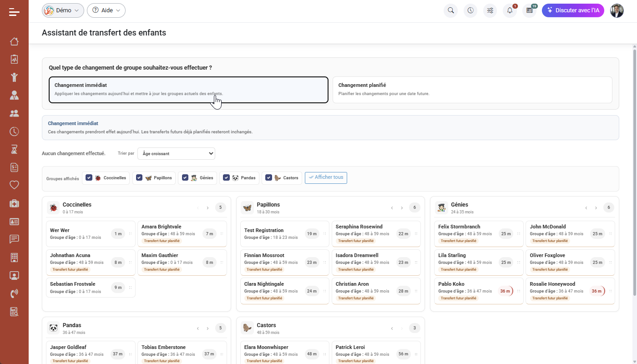Open the report analysis icon in the sidebar
The height and width of the screenshot is (364, 637).
[14, 312]
